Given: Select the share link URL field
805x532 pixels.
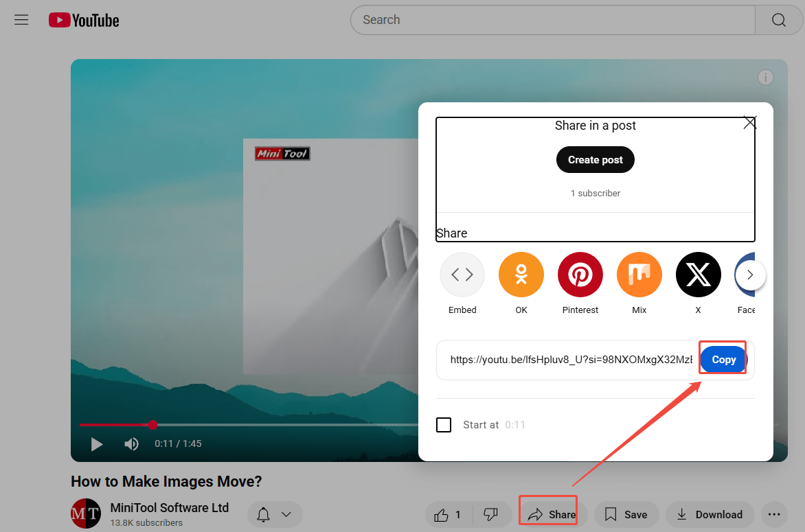Looking at the screenshot, I should [570, 359].
